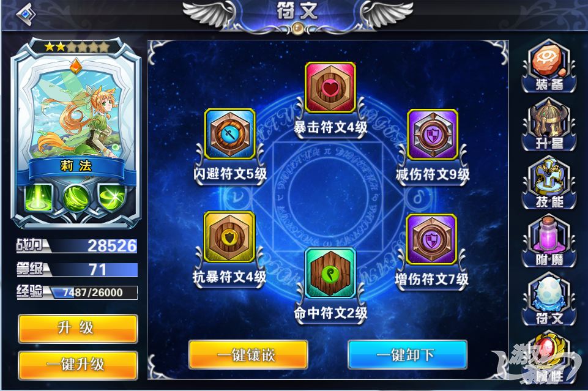Tap the green light-pillar skill icon
Image resolution: width=588 pixels, height=391 pixels.
pos(39,197)
